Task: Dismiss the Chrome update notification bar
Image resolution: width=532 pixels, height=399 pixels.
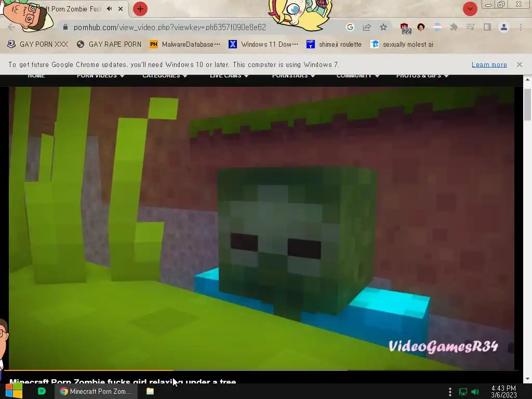Action: pyautogui.click(x=519, y=64)
